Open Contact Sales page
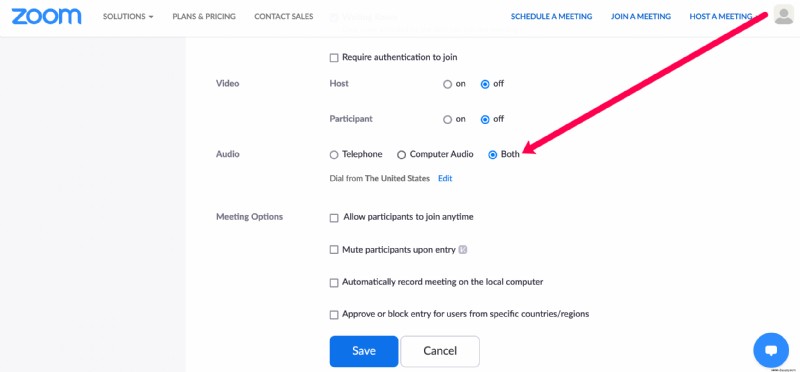The height and width of the screenshot is (372, 800). [284, 16]
